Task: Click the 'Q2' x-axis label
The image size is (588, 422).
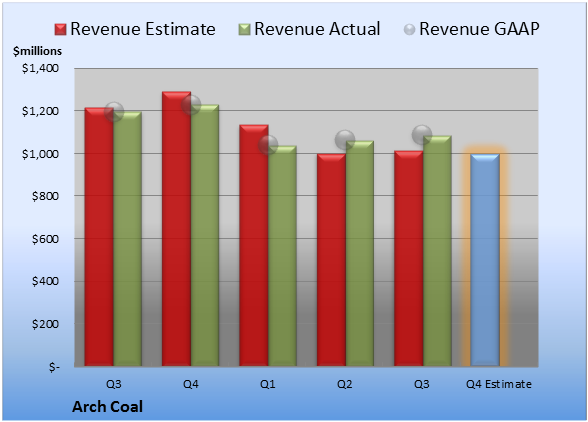Action: [345, 384]
